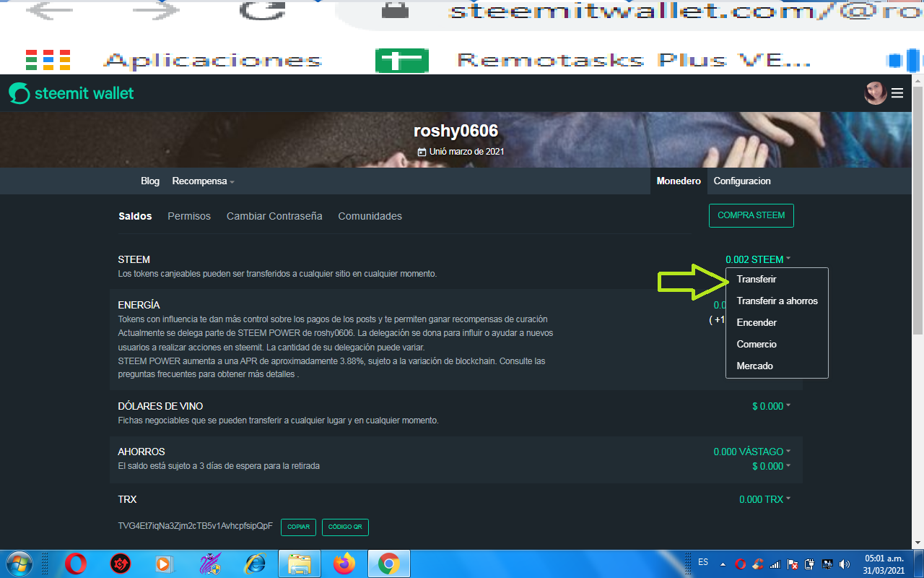Open Cambiar Contraseña sub-tab
Viewport: 924px width, 578px height.
[x=274, y=216]
